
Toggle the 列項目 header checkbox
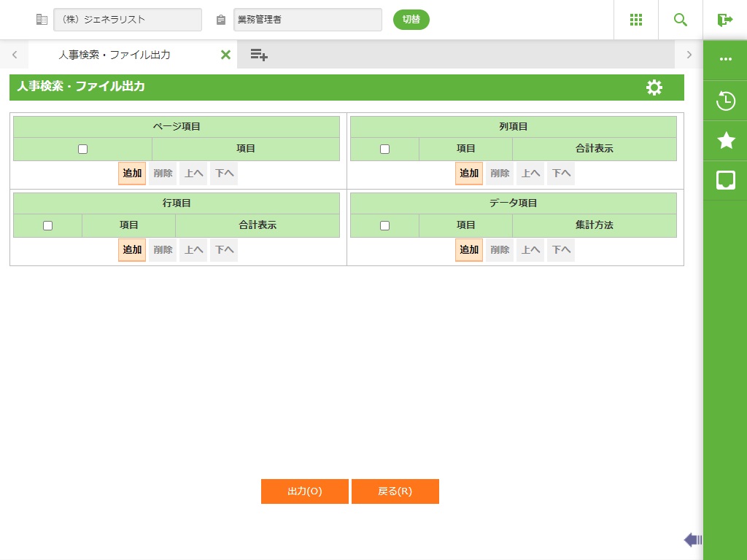(x=384, y=149)
